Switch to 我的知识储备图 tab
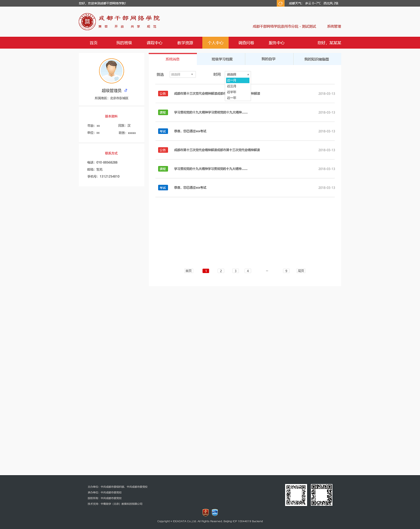The width and height of the screenshot is (420, 529). coord(317,59)
